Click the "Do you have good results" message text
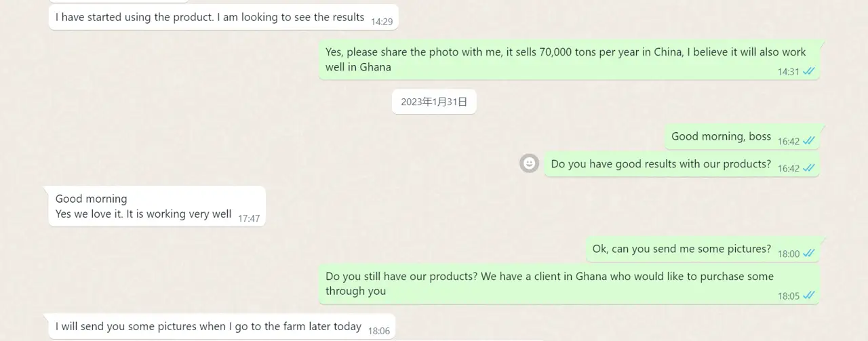Screen dimensions: 868x341 pos(660,163)
